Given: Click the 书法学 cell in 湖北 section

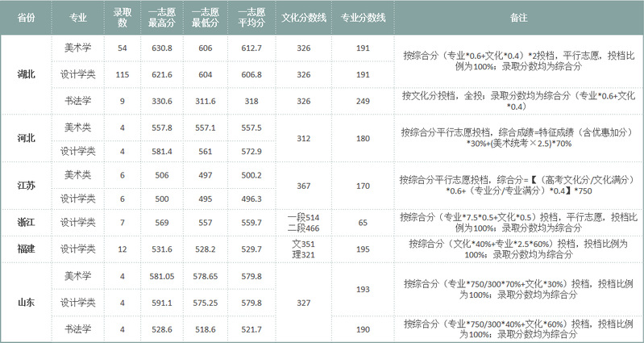Looking at the screenshot, I should tap(77, 101).
